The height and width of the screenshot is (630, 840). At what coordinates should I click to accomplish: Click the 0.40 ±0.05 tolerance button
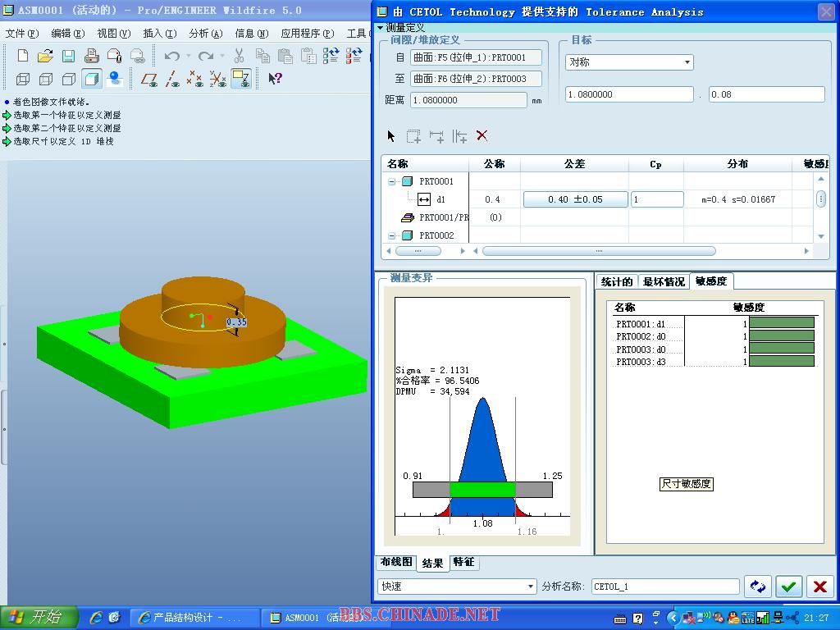[575, 199]
